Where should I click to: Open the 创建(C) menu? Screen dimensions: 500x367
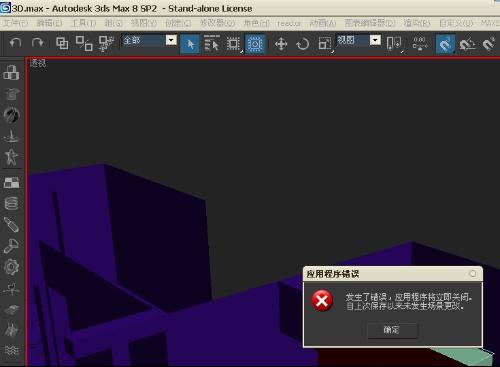(178, 23)
